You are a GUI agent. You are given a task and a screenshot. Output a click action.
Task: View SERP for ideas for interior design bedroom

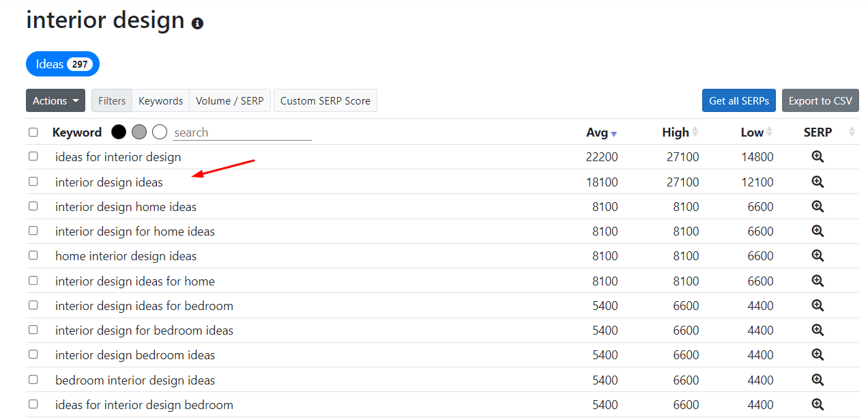point(818,404)
